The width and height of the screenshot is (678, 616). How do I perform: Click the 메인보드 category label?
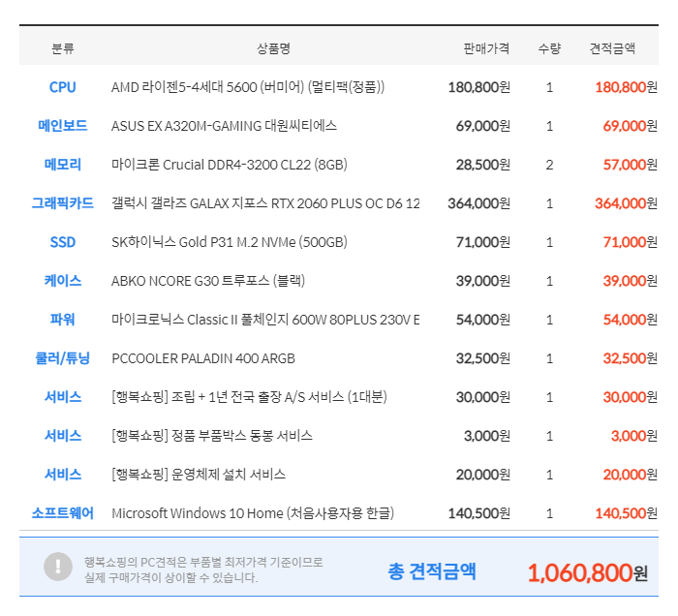point(63,126)
